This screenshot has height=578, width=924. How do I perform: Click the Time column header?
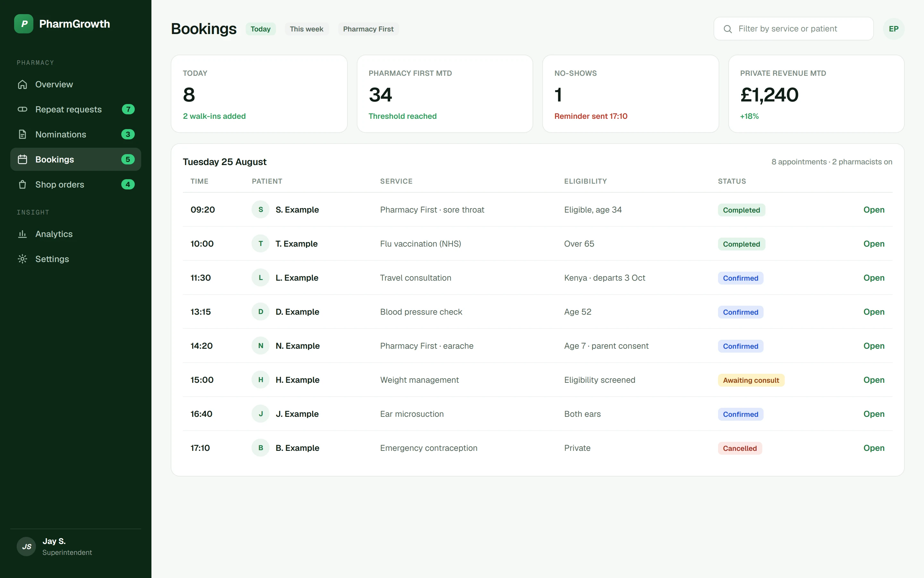coord(199,181)
